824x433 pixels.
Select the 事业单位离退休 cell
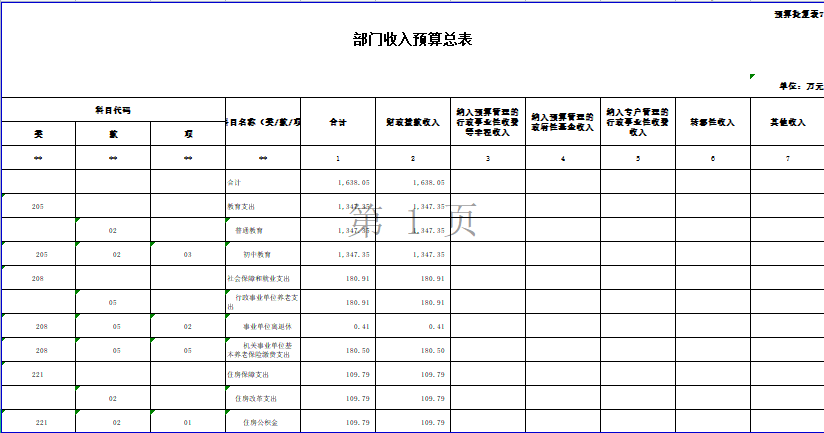tap(263, 326)
